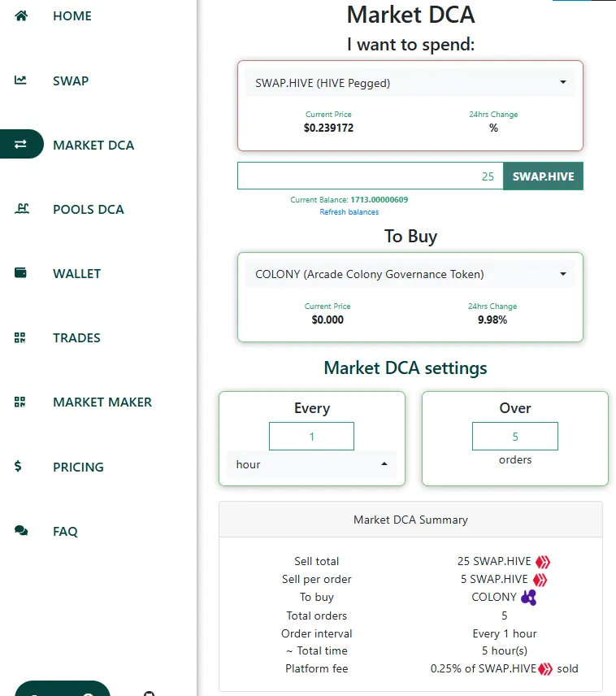
Task: Select MARKET DCA in sidebar
Action: tap(93, 146)
